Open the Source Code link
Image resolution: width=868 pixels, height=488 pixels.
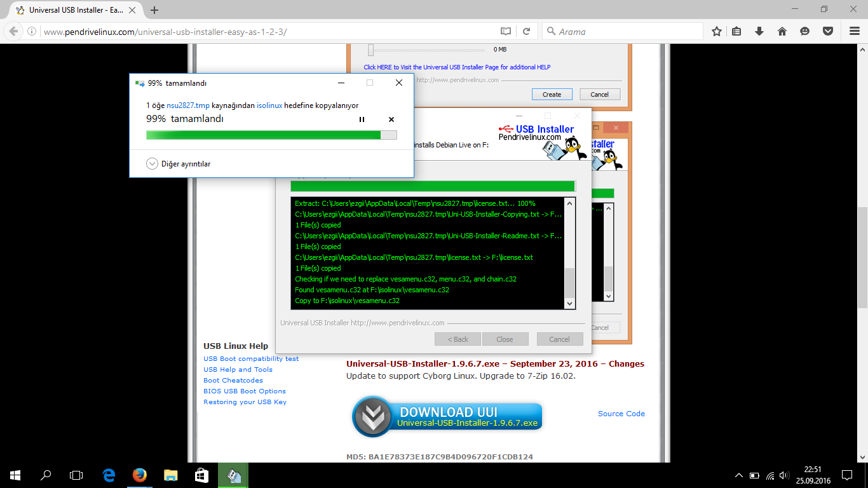[621, 414]
